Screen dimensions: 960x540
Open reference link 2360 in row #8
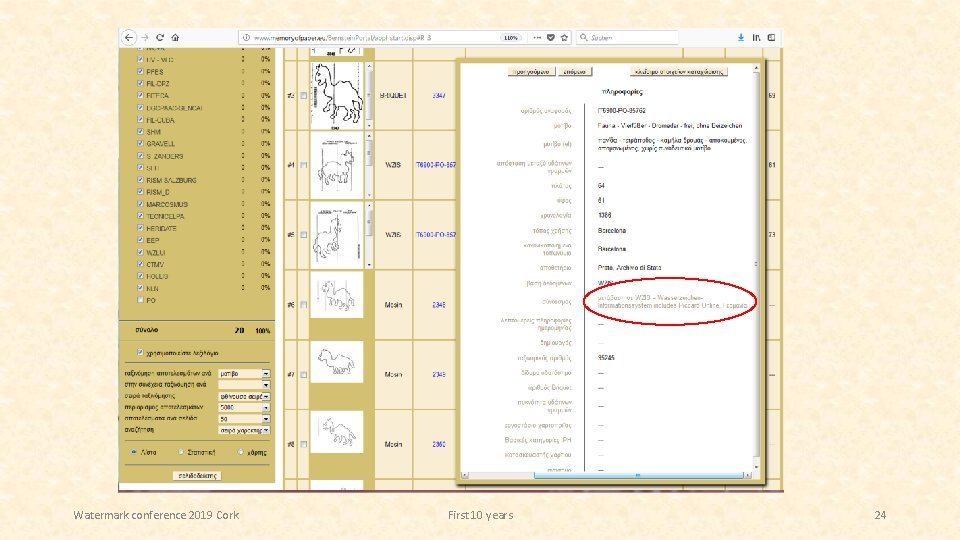439,444
